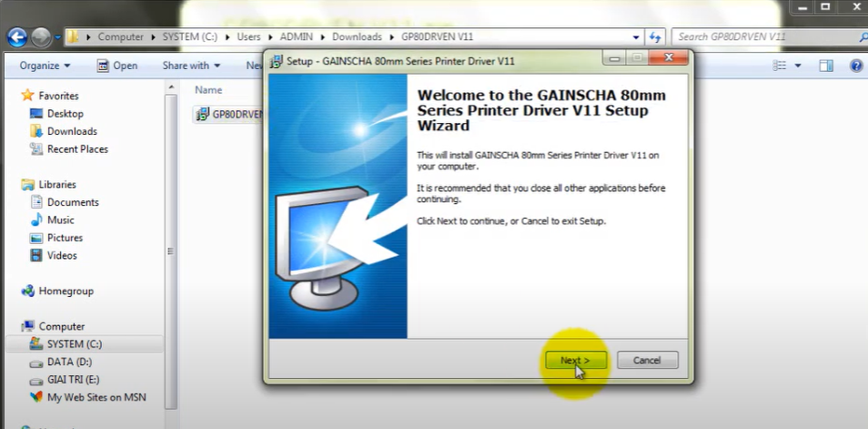
Task: Click the Explorer forward arrow button
Action: (x=41, y=37)
